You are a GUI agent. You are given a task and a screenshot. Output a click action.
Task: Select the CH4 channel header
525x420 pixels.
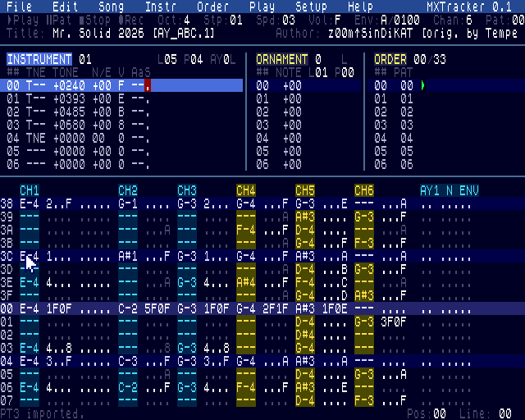pyautogui.click(x=246, y=190)
